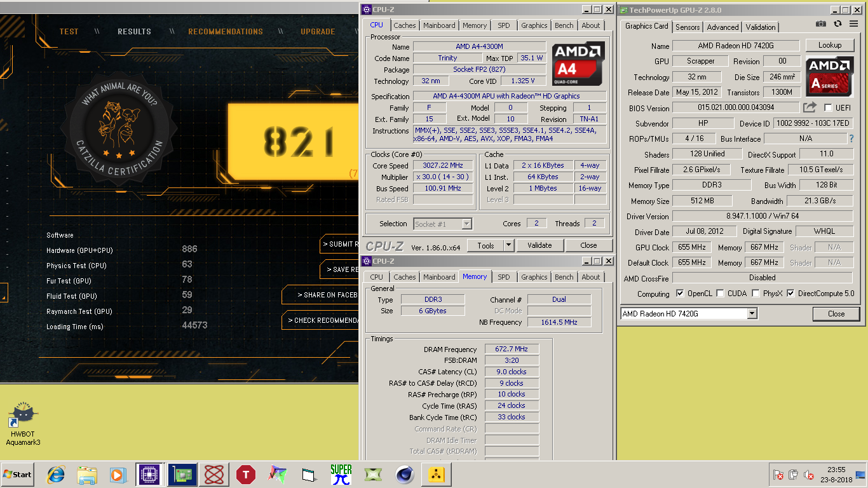Click the Show desktop tray icon
This screenshot has width=868, height=488.
(x=860, y=475)
